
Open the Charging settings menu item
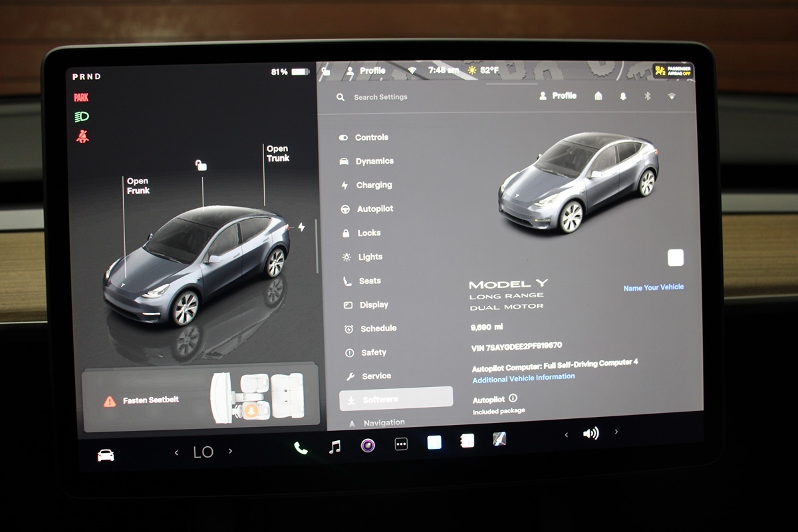click(374, 185)
